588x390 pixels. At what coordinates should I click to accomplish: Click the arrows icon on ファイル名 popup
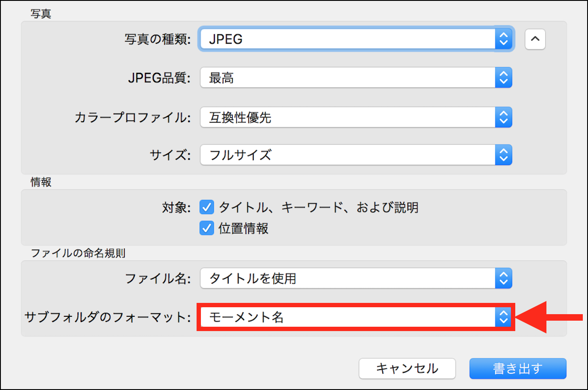click(x=504, y=279)
